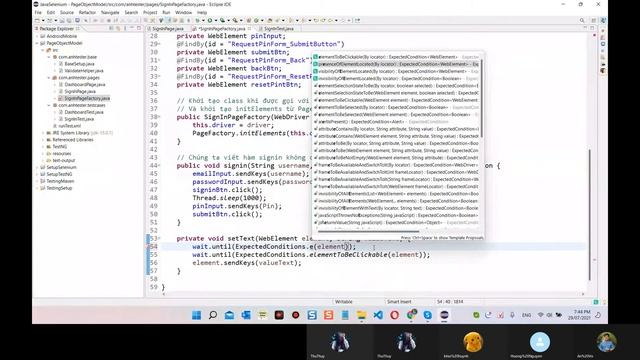Click the Eclipse search icon at top right
The height and width of the screenshot is (360, 640).
pos(582,20)
